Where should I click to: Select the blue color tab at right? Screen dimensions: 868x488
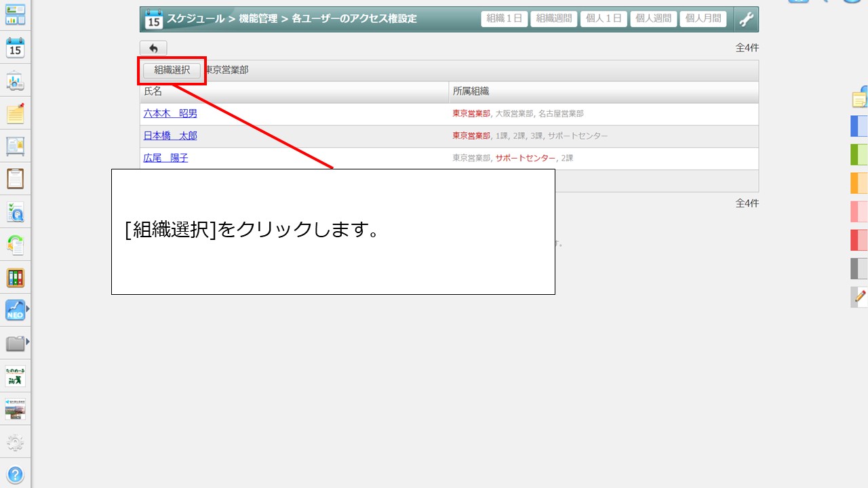click(x=859, y=126)
